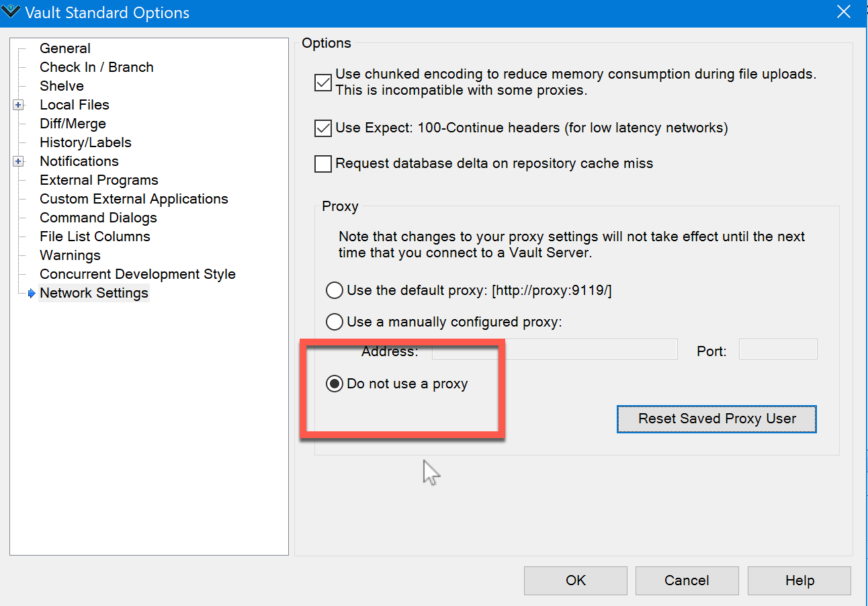Toggle chunked encoding for file uploads checkbox
The height and width of the screenshot is (606, 868).
pyautogui.click(x=323, y=82)
